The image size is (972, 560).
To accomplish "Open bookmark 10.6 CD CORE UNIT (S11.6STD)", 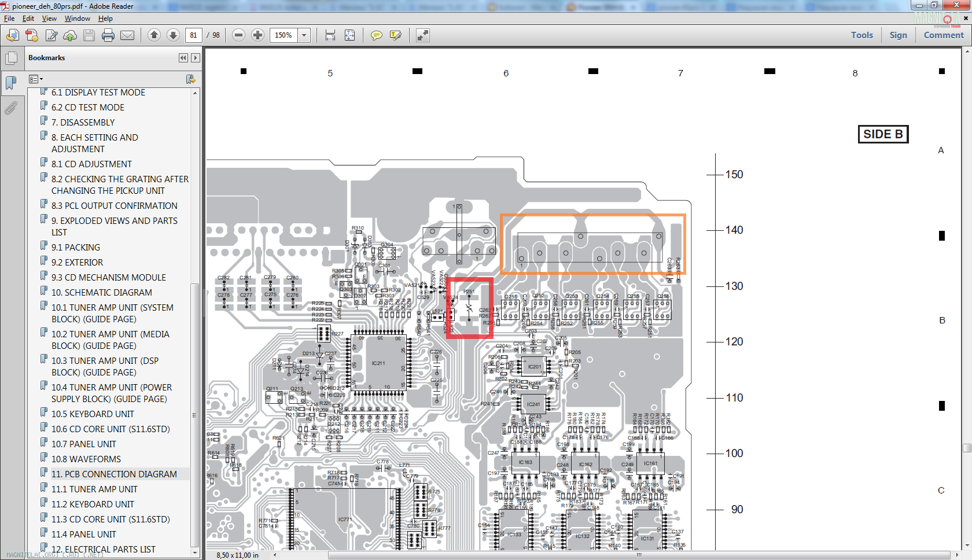I will [x=111, y=429].
